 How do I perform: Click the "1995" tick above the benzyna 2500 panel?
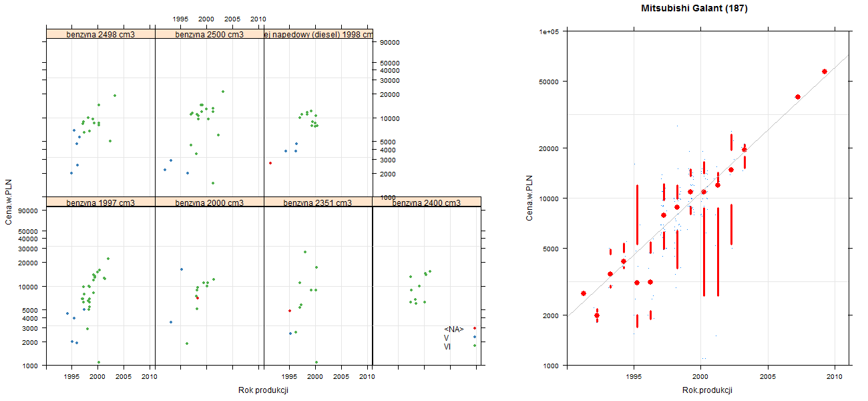click(x=180, y=19)
